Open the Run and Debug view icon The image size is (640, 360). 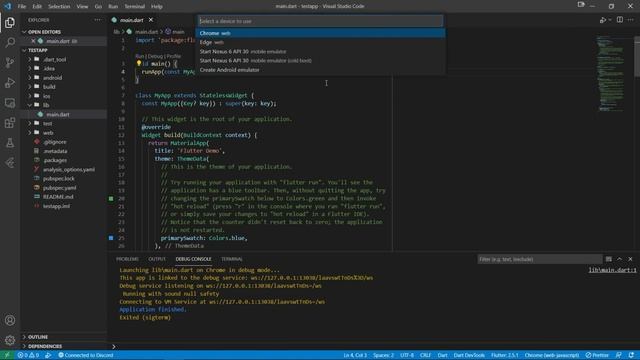click(x=10, y=82)
